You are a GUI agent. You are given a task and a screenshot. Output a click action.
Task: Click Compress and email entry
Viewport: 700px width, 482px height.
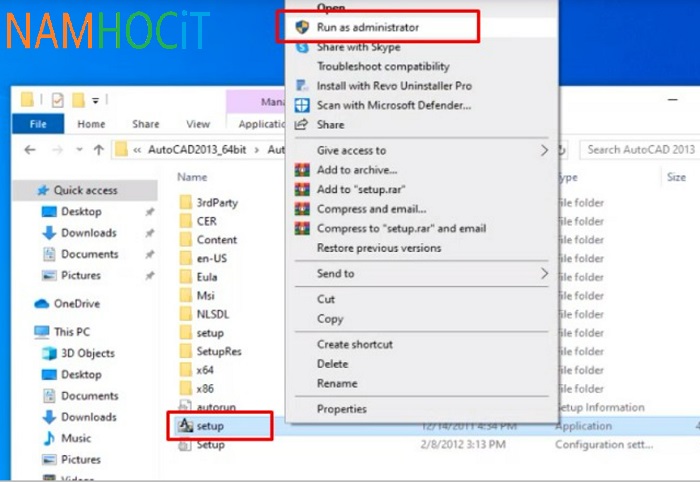click(x=421, y=209)
